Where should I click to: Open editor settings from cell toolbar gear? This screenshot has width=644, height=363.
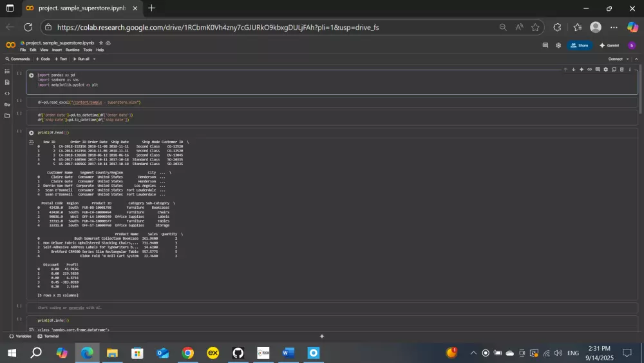605,70
